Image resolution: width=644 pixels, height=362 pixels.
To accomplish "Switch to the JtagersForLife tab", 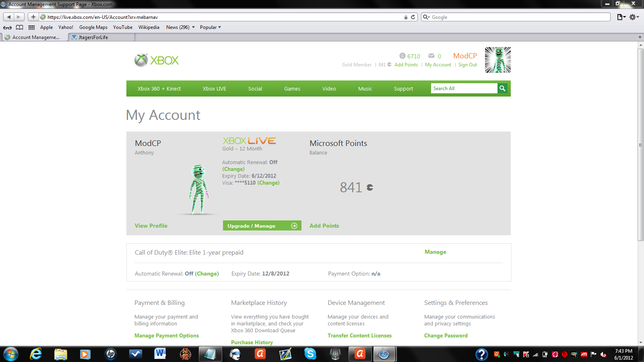I will point(102,37).
